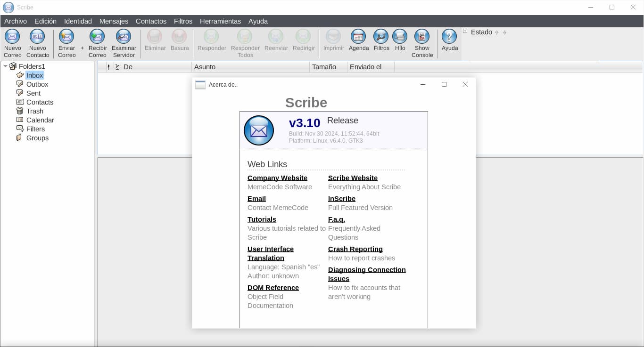This screenshot has width=644, height=347.
Task: Sort messages by Asunto column
Action: coord(250,67)
